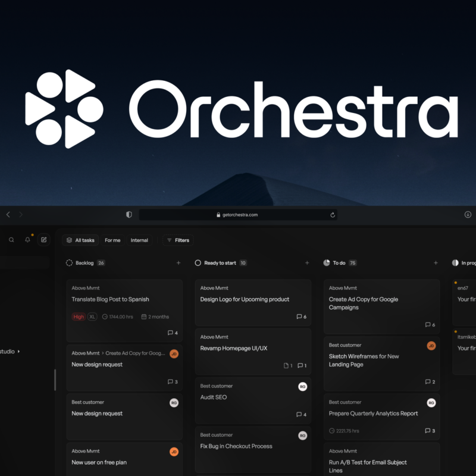Screen dimensions: 476x476
Task: Click the compose new task icon
Action: (x=43, y=240)
